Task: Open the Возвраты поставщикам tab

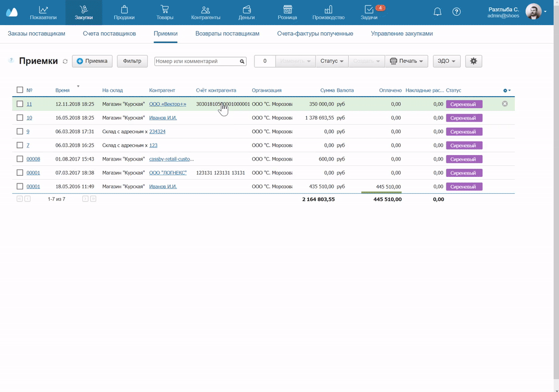Action: (x=227, y=34)
